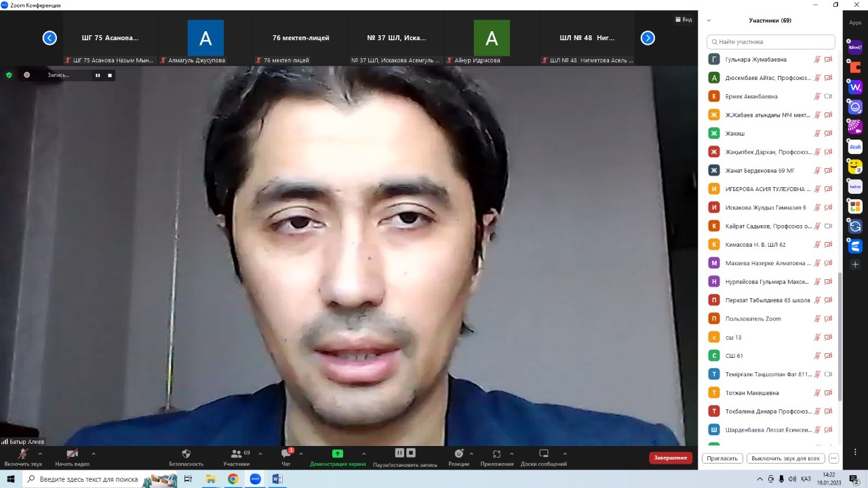Viewport: 868px width, 488px height.
Task: Pause recording from top-left indicator
Action: (98, 75)
